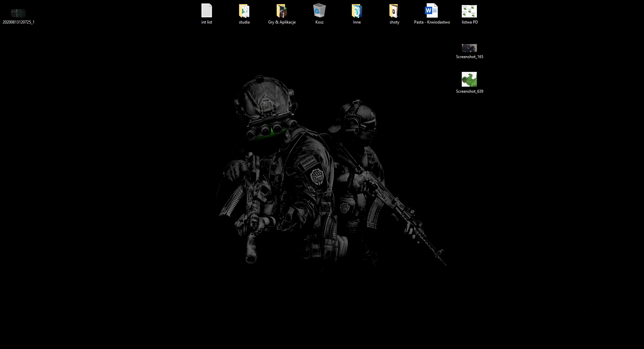Click the '20200813120725_1' filename label

click(18, 22)
